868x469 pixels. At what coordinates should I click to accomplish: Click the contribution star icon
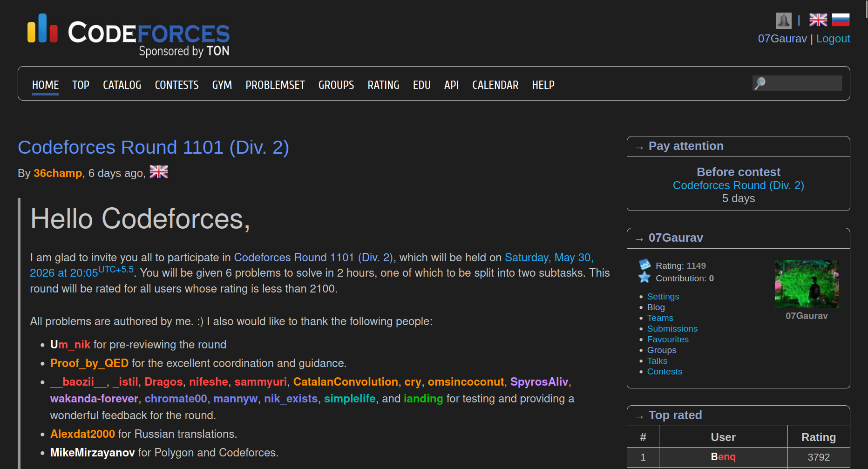(x=645, y=278)
